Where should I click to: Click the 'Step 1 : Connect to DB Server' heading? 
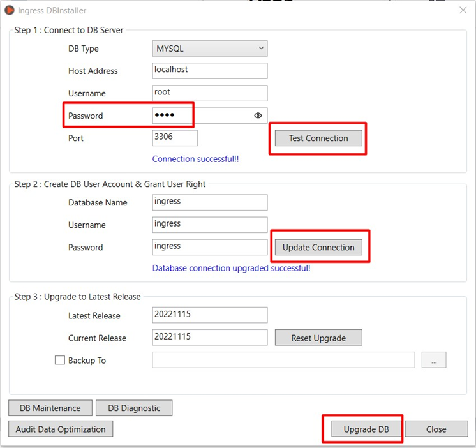(69, 30)
